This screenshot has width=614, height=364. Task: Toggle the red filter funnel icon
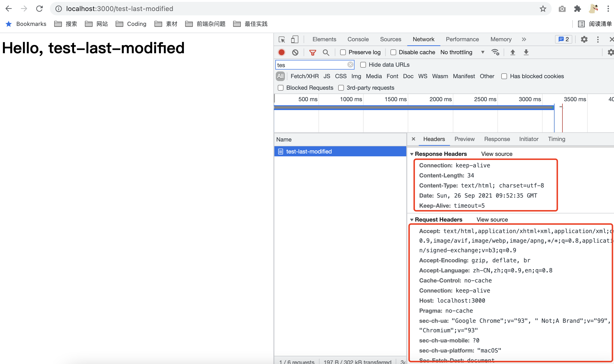[313, 52]
